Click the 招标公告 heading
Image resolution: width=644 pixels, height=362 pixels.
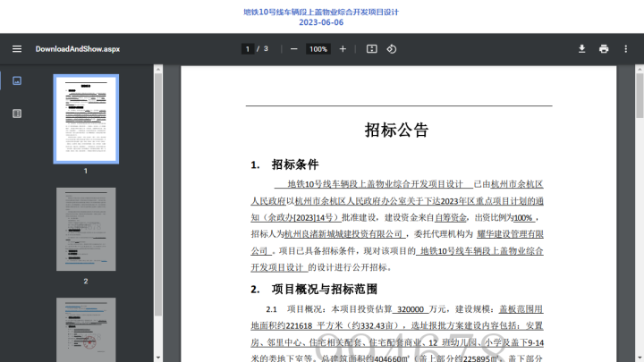(397, 130)
